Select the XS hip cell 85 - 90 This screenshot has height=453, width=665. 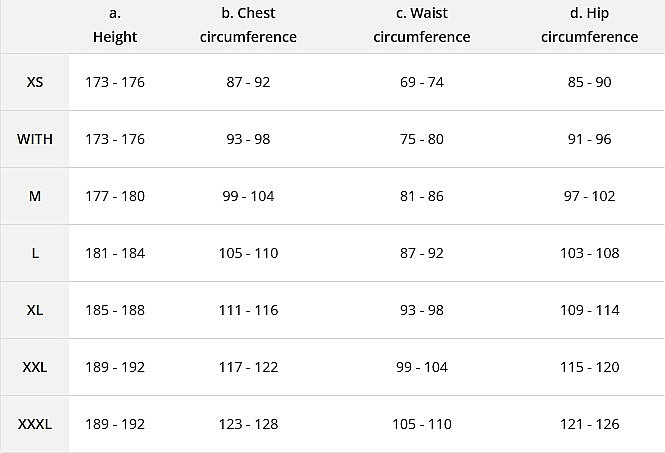point(589,82)
